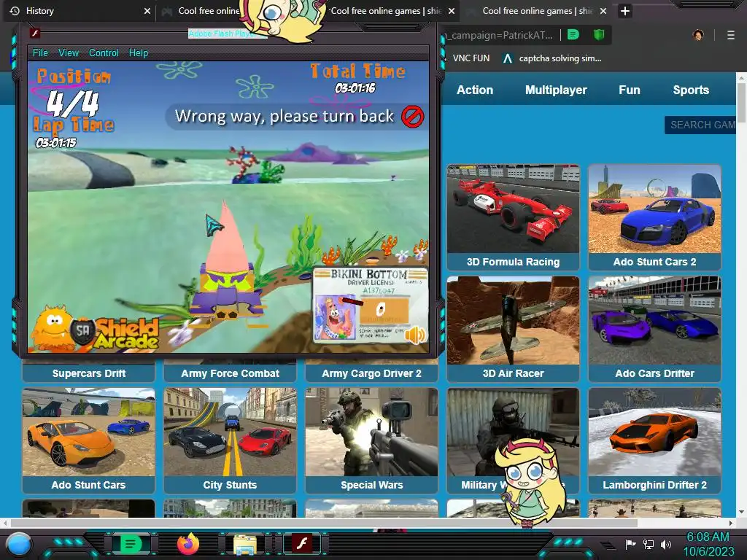Viewport: 747px width, 560px height.
Task: Open the browser profile avatar
Action: pyautogui.click(x=698, y=35)
